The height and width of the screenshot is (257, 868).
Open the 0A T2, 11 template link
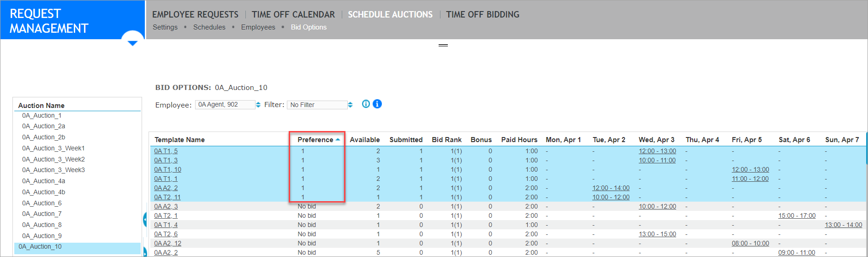[x=167, y=197]
